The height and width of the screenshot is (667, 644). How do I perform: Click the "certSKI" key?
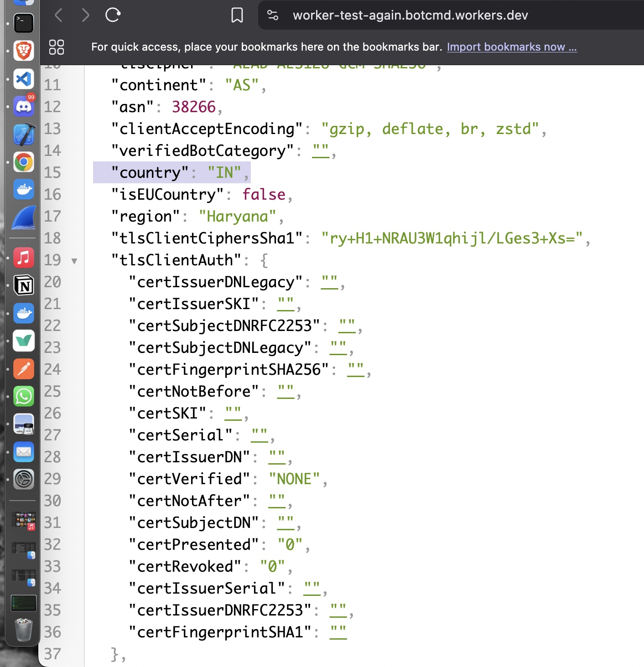[x=168, y=414]
